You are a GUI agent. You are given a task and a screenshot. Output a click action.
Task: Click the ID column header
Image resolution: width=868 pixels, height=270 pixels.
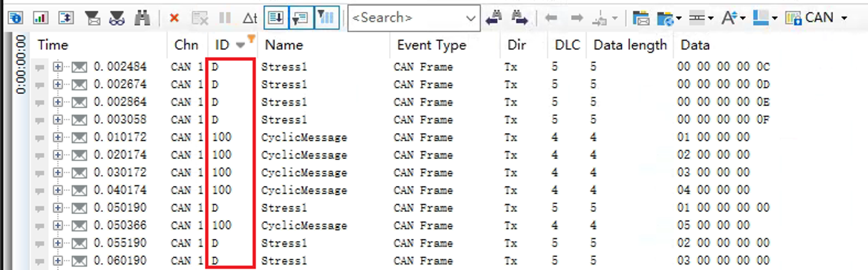tap(222, 45)
